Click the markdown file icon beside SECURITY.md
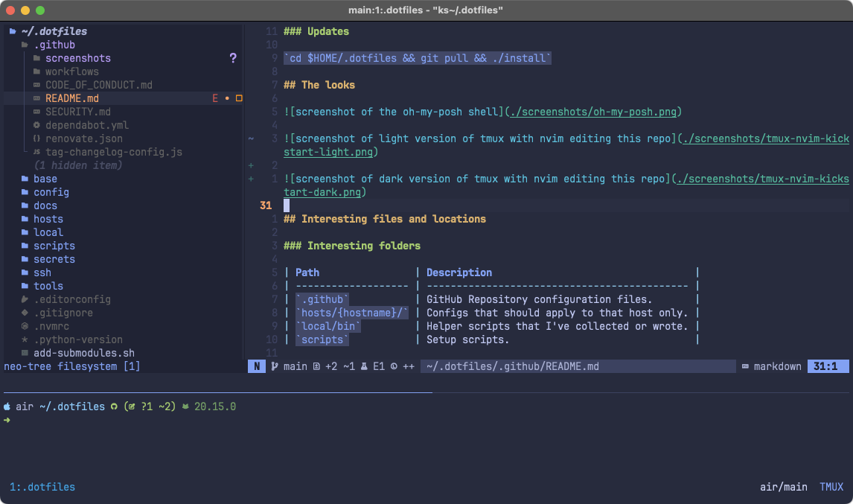853x504 pixels. pos(37,112)
